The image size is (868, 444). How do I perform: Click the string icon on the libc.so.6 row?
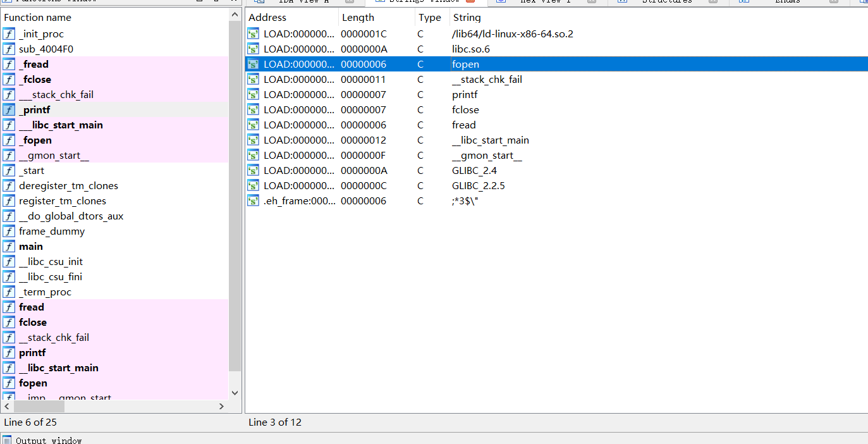(x=254, y=49)
